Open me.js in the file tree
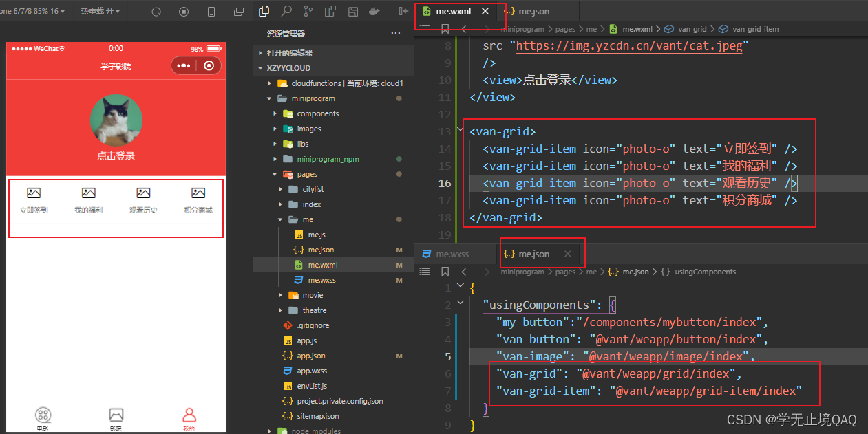868x434 pixels. point(317,235)
